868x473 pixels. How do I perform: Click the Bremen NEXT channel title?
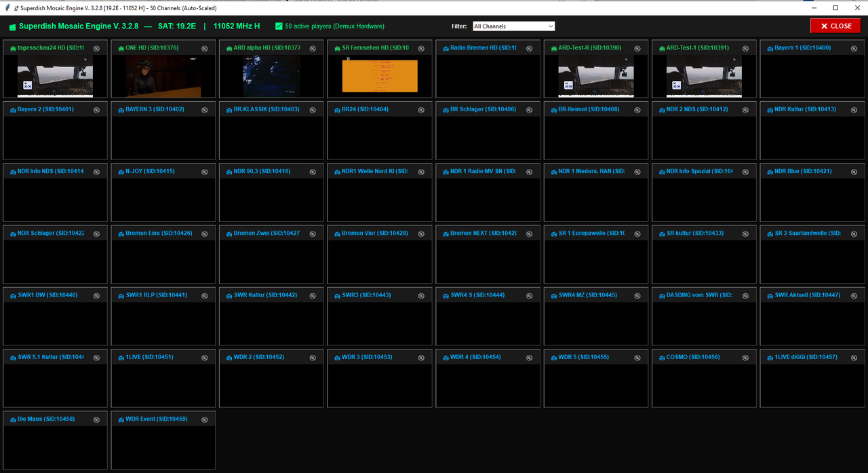(x=484, y=233)
